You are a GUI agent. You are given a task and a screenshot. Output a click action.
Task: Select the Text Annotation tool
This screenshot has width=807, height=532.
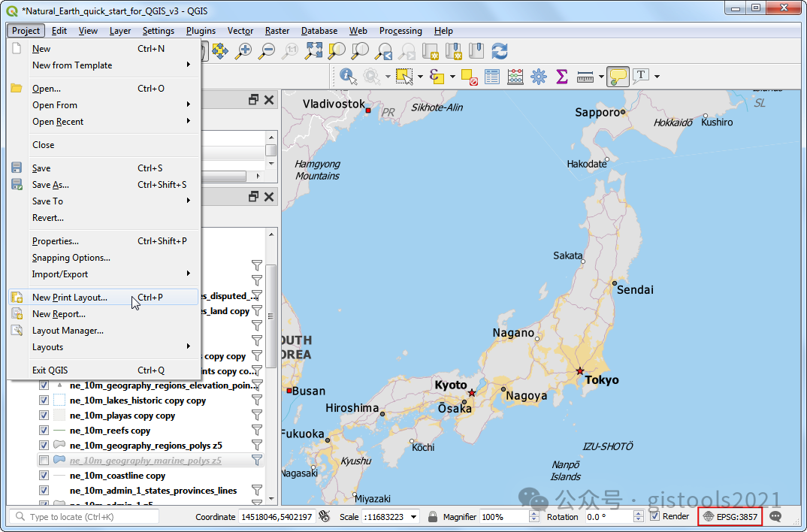[x=641, y=77]
